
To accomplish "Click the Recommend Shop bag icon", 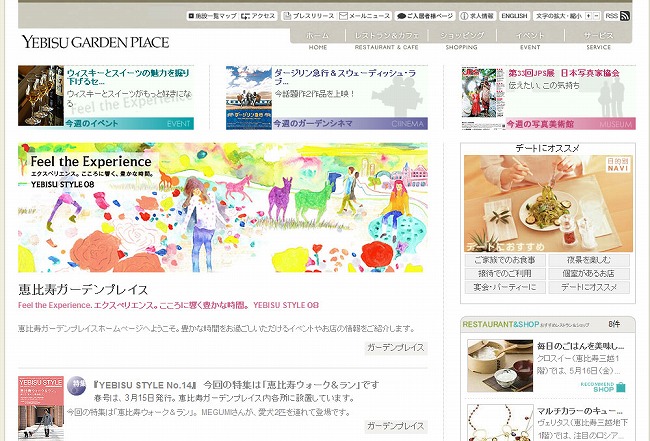I will [620, 387].
